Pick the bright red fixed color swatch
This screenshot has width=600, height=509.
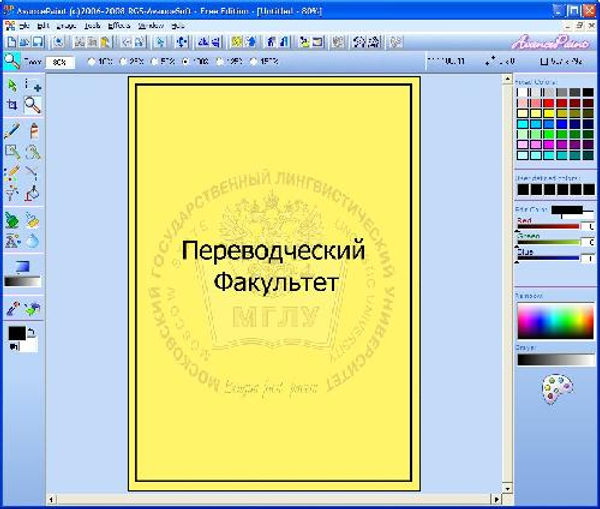point(549,103)
